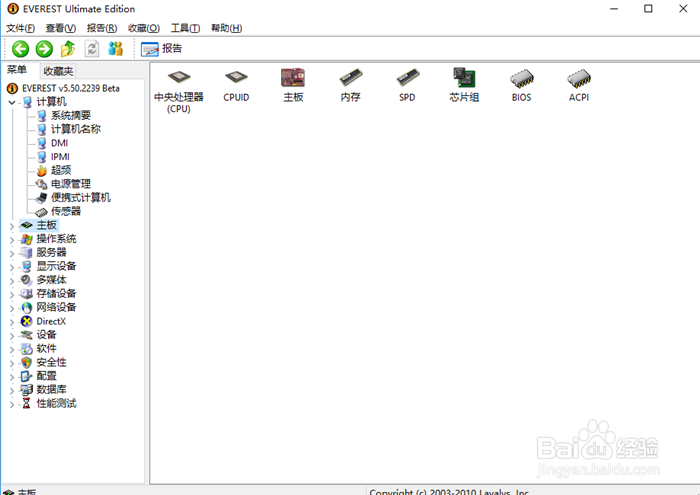Go up one level with the Up arrow icon
This screenshot has width=700, height=495.
coord(68,49)
